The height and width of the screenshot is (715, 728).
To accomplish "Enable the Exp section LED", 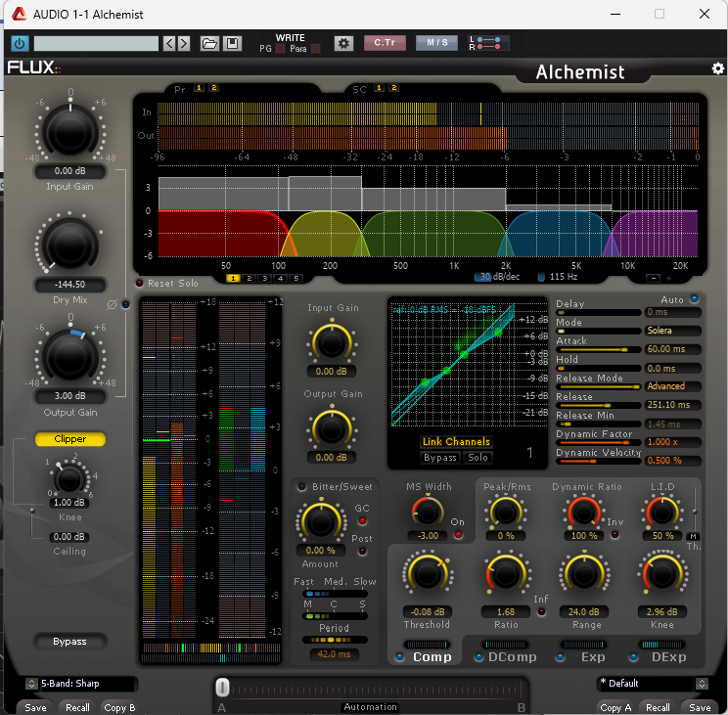I will click(561, 657).
